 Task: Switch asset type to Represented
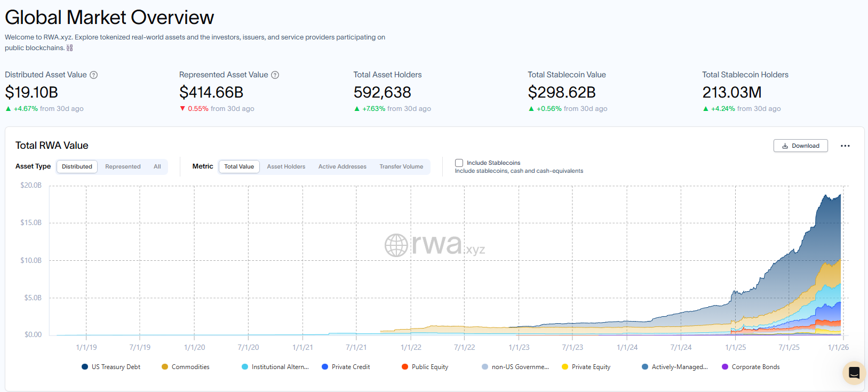[x=123, y=166]
